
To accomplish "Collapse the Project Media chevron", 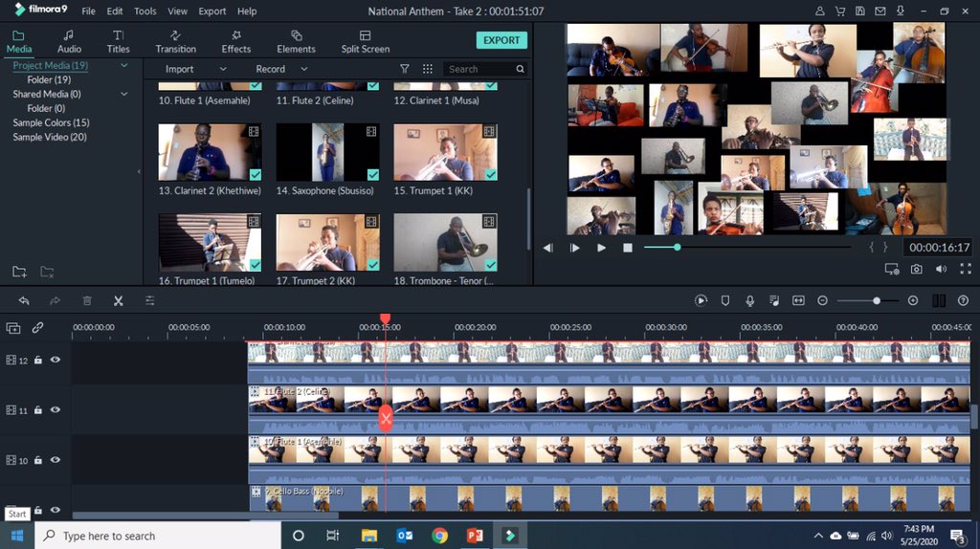I will 123,65.
